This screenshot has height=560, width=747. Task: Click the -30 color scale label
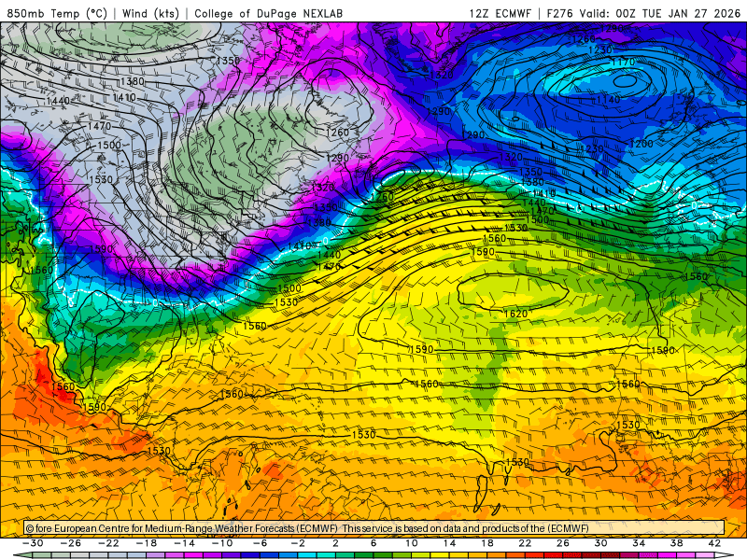tap(33, 543)
